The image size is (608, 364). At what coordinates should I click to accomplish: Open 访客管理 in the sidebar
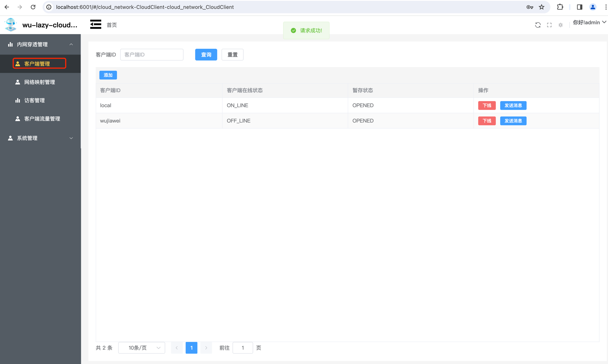[40, 100]
